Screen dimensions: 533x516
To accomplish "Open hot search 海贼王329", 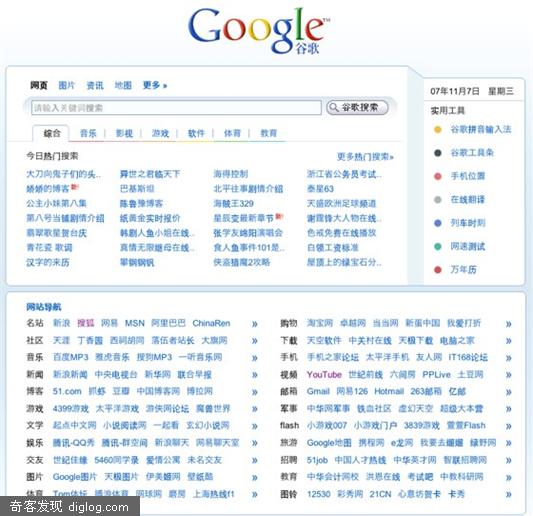I will tap(234, 203).
